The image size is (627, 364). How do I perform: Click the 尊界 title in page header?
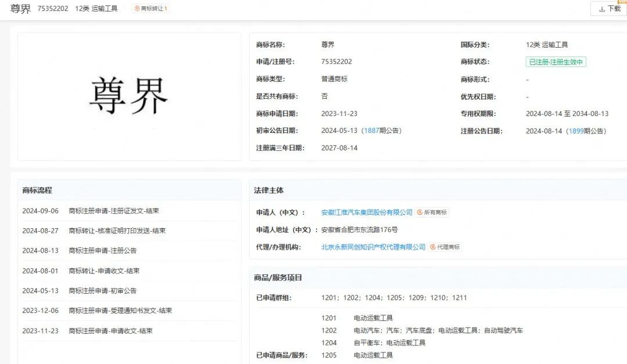pyautogui.click(x=20, y=9)
